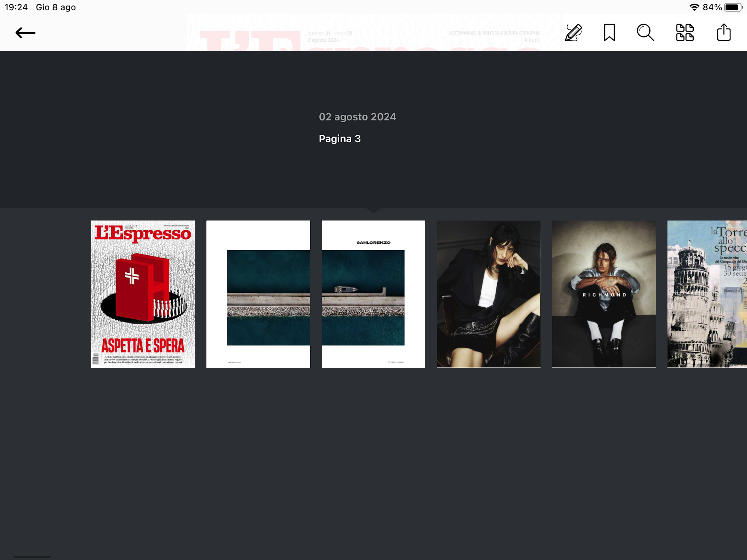Image resolution: width=747 pixels, height=560 pixels.
Task: Open the woman in black blazer thumbnail
Action: point(488,294)
